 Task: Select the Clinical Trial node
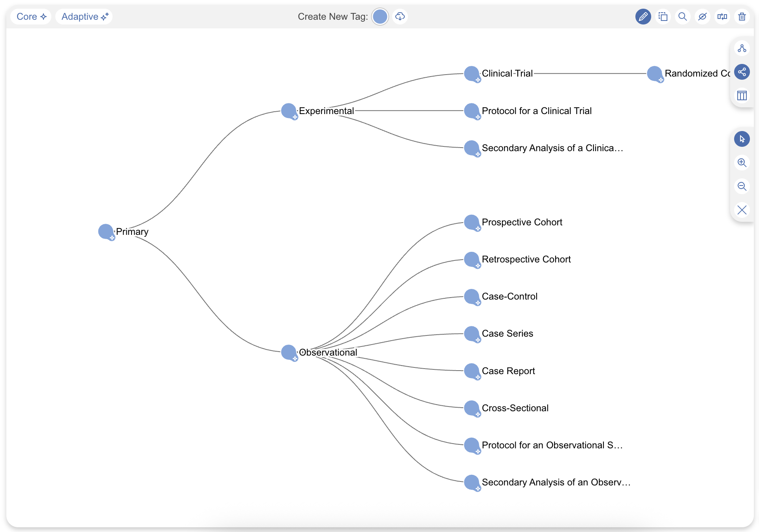(472, 74)
